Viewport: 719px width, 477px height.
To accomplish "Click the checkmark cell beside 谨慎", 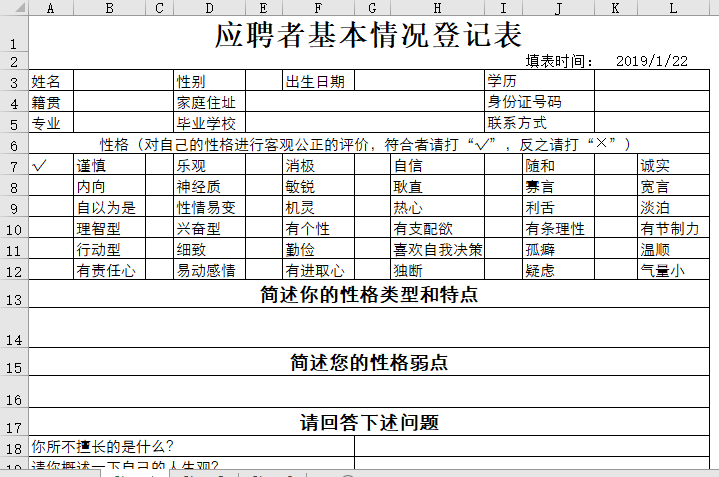I will tap(51, 165).
